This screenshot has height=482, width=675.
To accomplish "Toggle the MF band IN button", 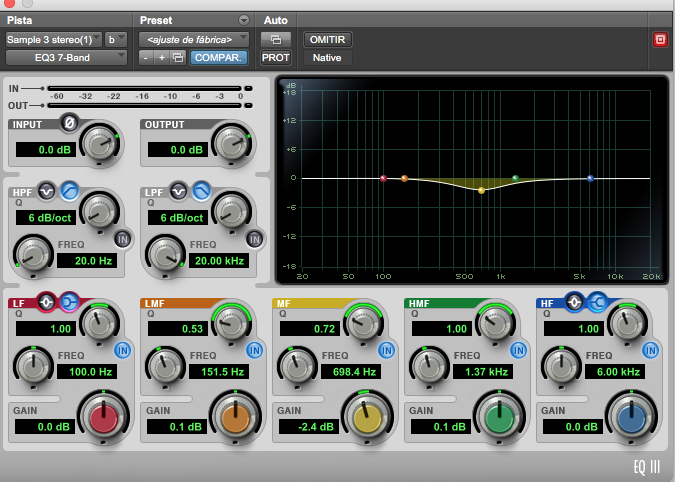I will pos(386,349).
